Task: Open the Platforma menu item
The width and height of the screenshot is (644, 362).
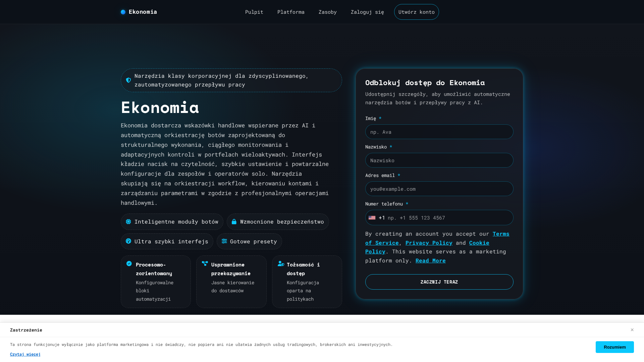Action: [291, 12]
